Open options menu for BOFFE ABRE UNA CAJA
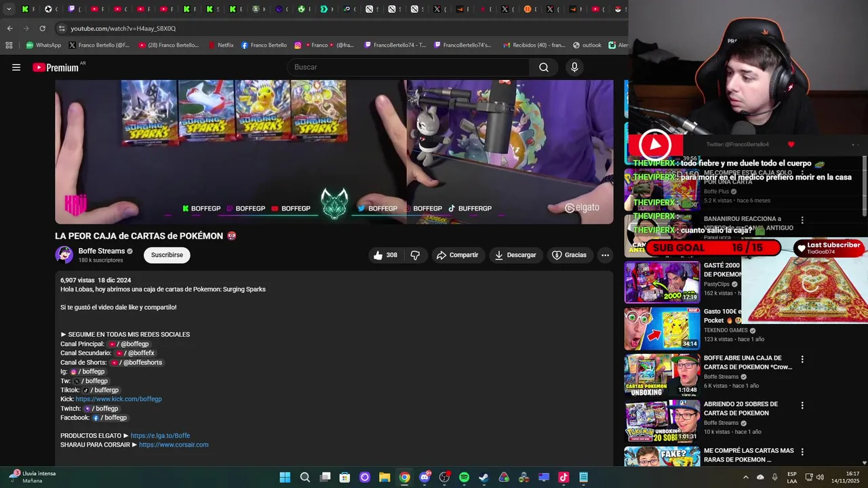Image resolution: width=868 pixels, height=488 pixels. click(x=802, y=359)
